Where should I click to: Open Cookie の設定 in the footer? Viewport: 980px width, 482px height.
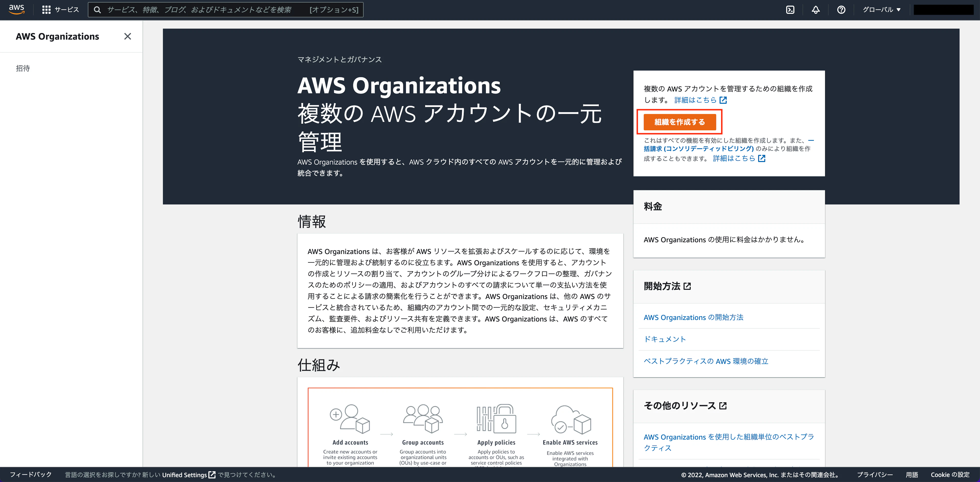pyautogui.click(x=950, y=475)
